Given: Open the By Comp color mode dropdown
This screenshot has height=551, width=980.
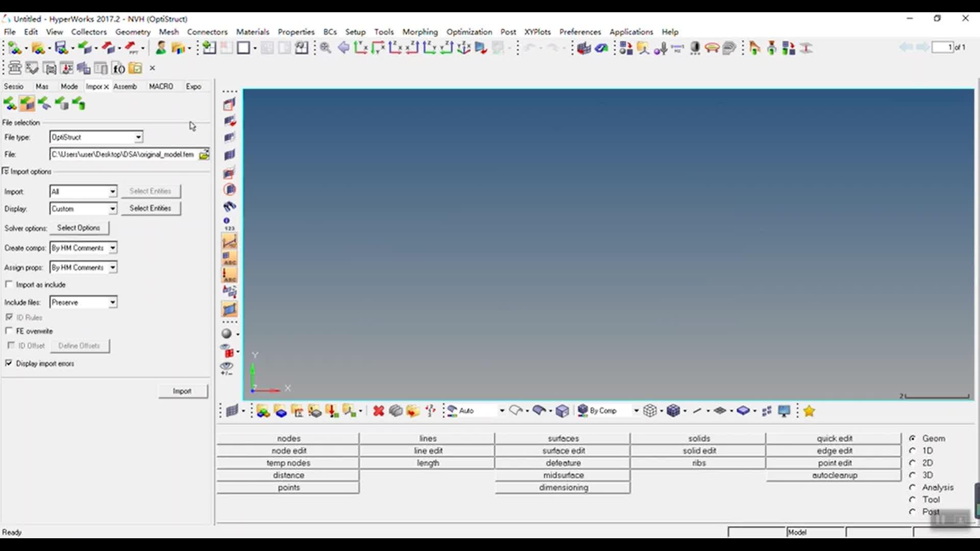Looking at the screenshot, I should point(636,411).
